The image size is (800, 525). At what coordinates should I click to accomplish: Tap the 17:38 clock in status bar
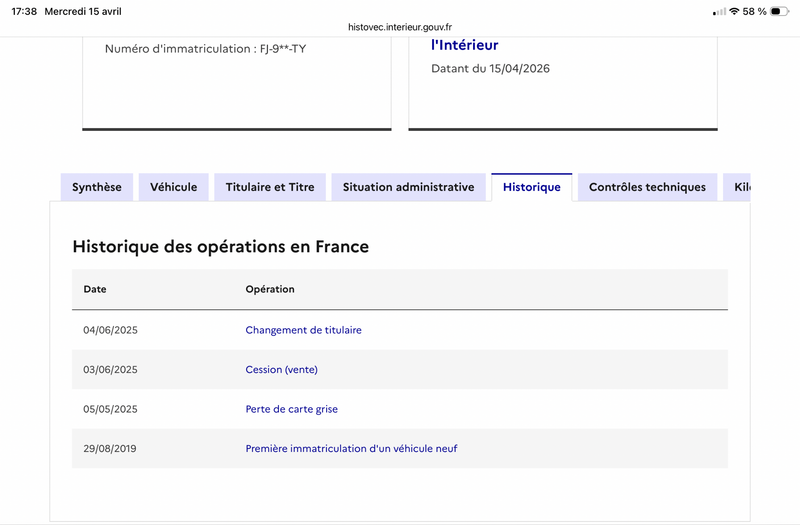(x=24, y=11)
